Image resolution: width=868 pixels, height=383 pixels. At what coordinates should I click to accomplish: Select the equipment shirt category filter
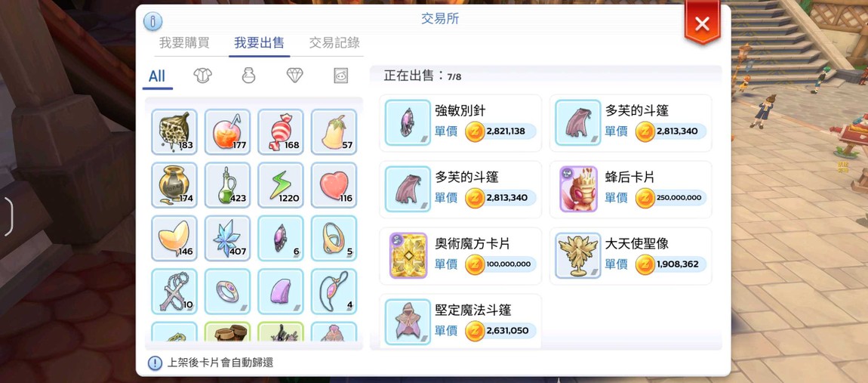pyautogui.click(x=202, y=76)
